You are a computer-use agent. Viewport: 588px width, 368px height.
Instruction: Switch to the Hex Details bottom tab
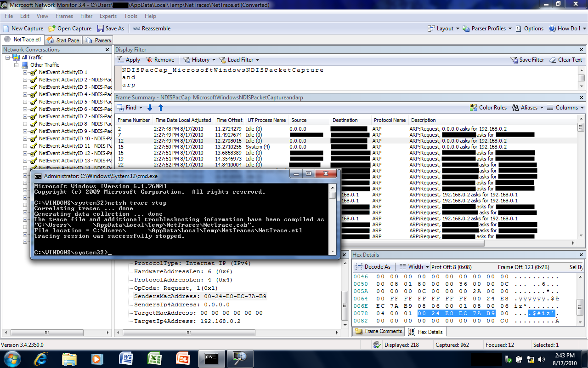click(x=426, y=332)
